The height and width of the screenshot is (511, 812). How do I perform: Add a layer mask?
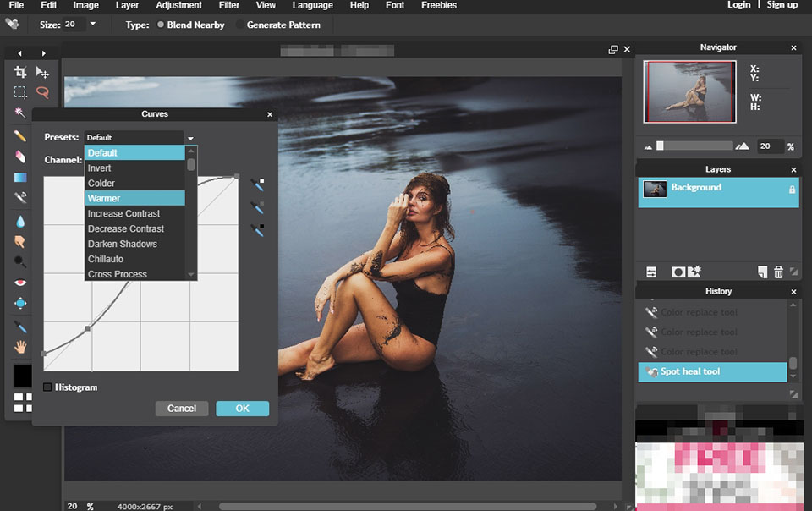point(678,272)
